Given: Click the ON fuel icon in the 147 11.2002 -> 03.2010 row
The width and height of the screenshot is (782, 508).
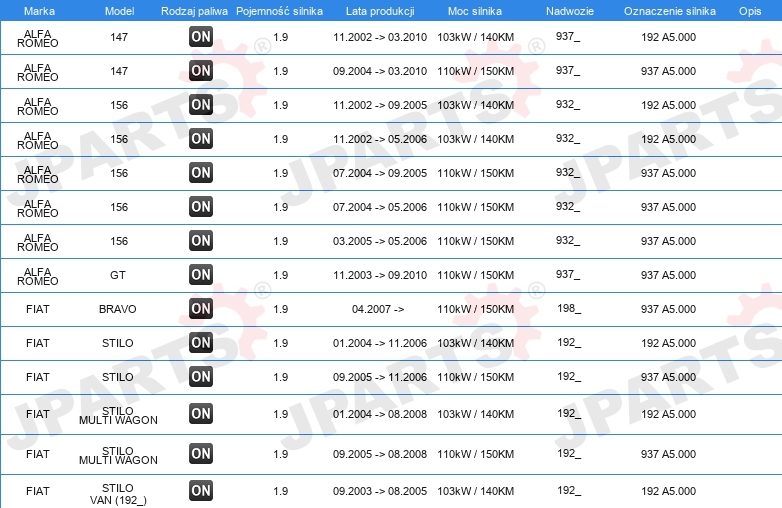Looking at the screenshot, I should coord(201,37).
